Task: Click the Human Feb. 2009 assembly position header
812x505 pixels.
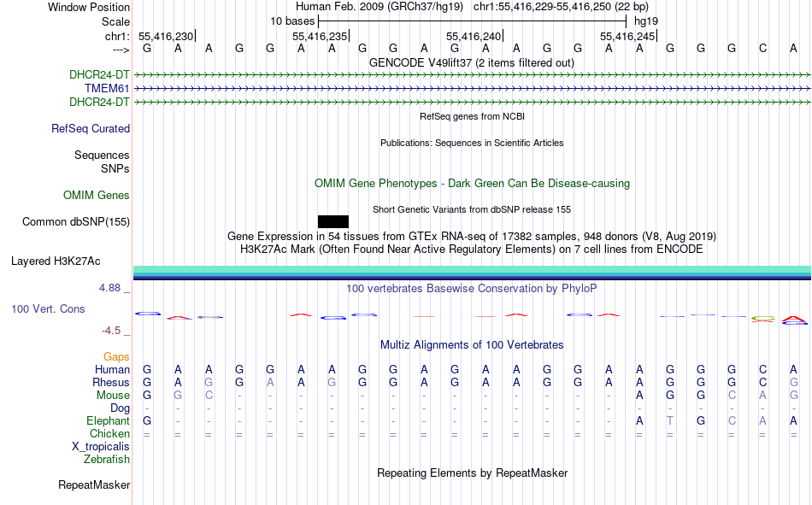Action: tap(472, 7)
